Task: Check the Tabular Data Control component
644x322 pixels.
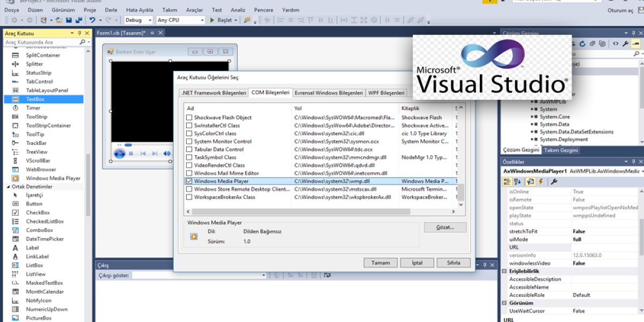Action: click(190, 149)
